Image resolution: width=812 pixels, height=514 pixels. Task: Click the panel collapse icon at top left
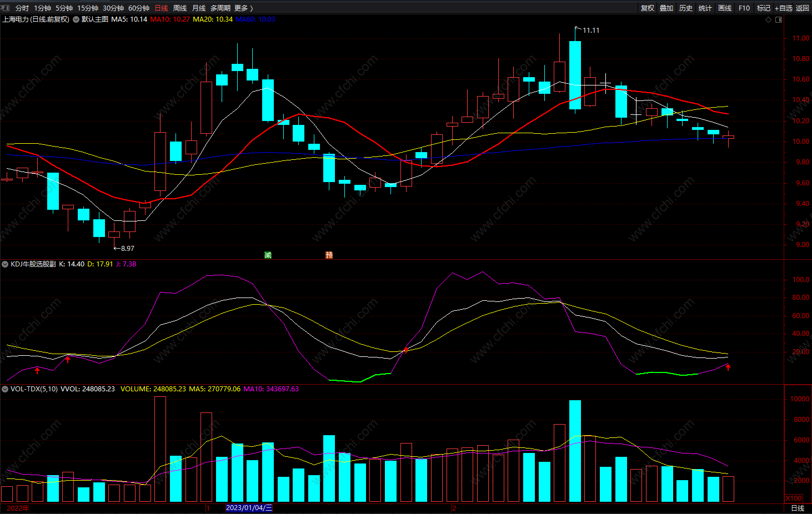click(6, 8)
